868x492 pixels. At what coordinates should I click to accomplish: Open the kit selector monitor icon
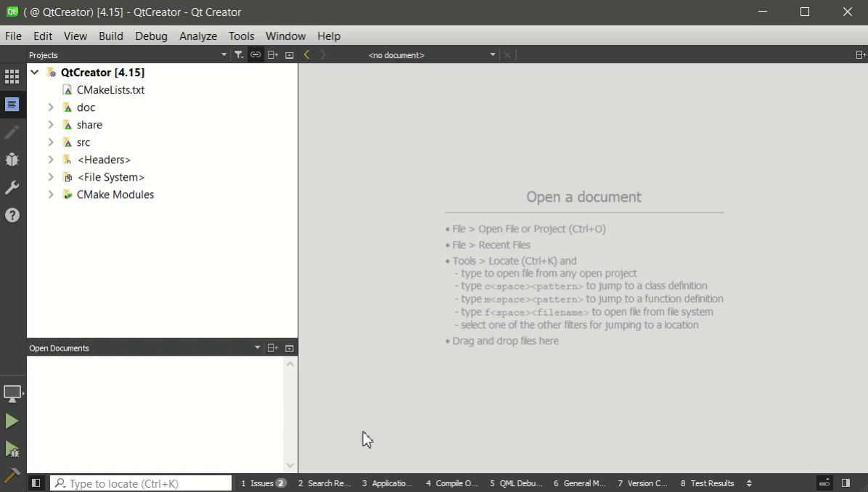(x=12, y=393)
